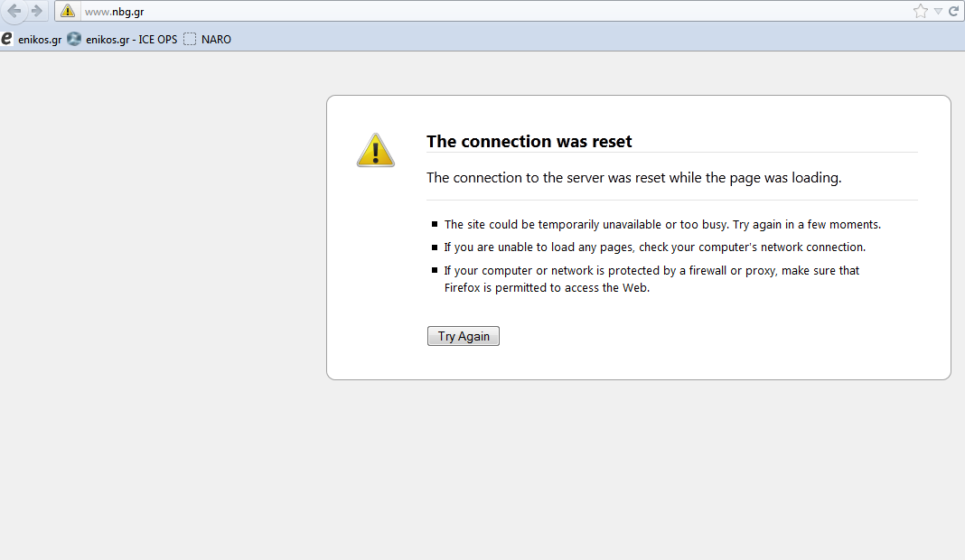The image size is (965, 560).
Task: Click the warning site identity icon in address bar
Action: [x=68, y=11]
